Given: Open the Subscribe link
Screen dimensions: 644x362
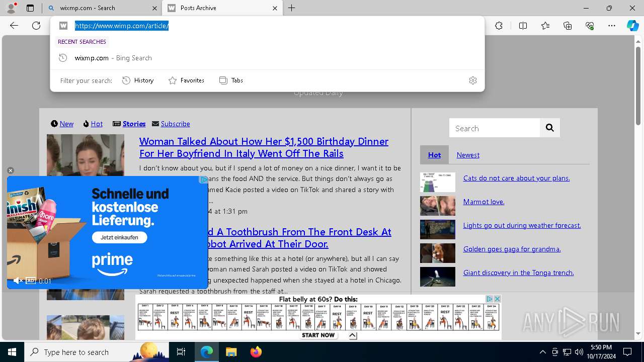Looking at the screenshot, I should (x=175, y=124).
